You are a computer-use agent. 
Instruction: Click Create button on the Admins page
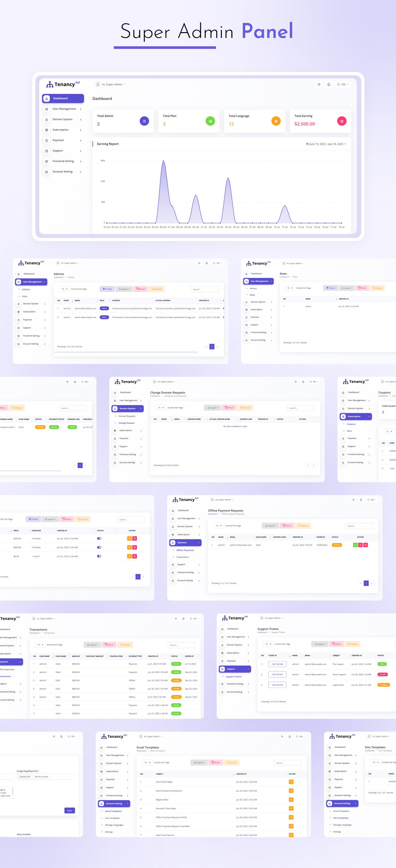tap(107, 289)
